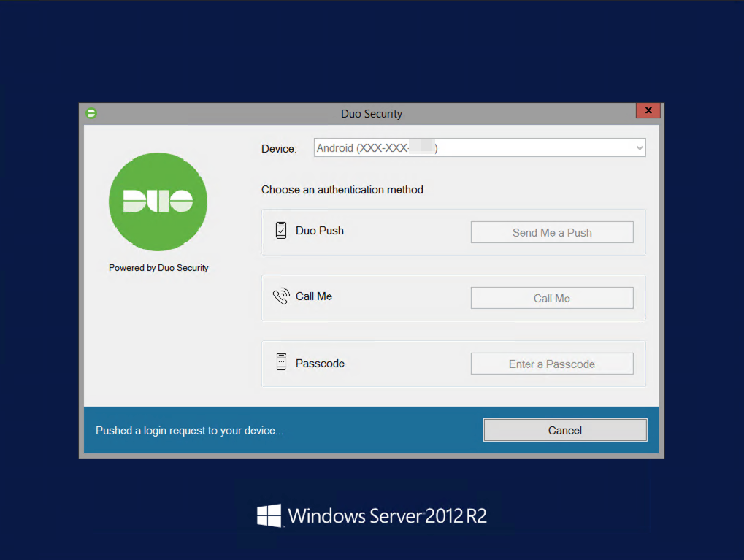Image resolution: width=744 pixels, height=560 pixels.
Task: Click the Duo icon in the title bar
Action: tap(91, 113)
